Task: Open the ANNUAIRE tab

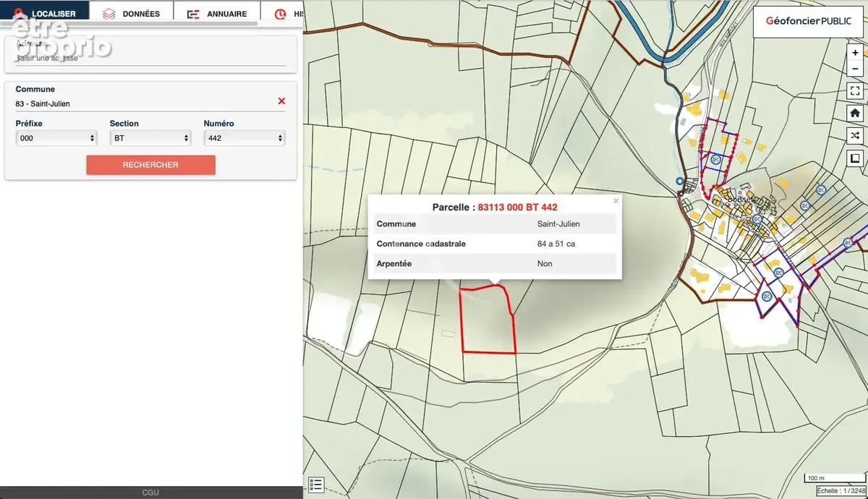Action: tap(216, 13)
